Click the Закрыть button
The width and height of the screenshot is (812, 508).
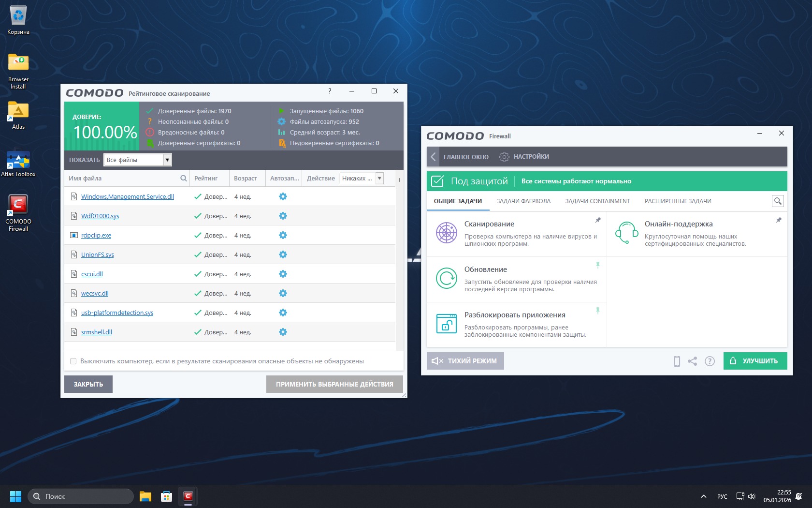point(88,384)
